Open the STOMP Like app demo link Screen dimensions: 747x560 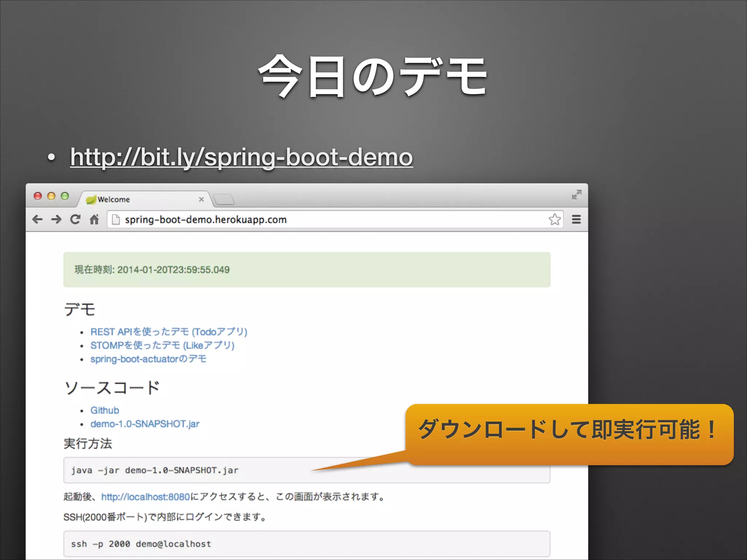pos(162,345)
